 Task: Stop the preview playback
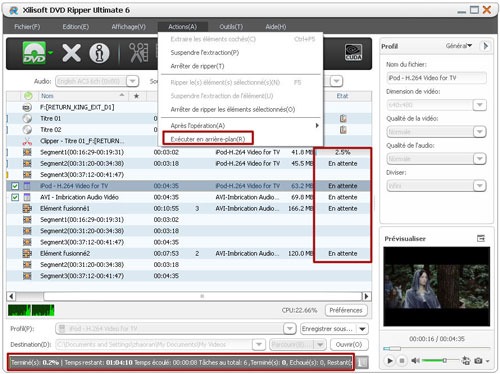pos(402,360)
